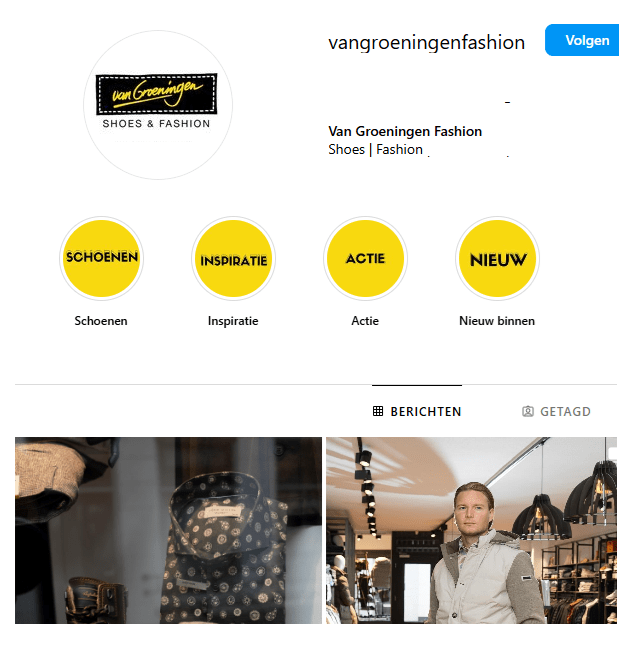Open the Inspiratie story highlight circle
Screen dimensions: 619x652
[233, 258]
